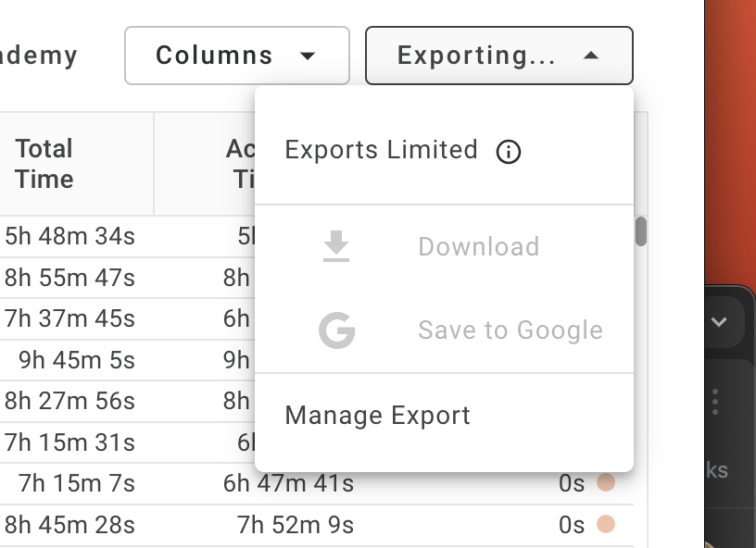Open the Columns dropdown
The height and width of the screenshot is (548, 756).
coord(237,56)
